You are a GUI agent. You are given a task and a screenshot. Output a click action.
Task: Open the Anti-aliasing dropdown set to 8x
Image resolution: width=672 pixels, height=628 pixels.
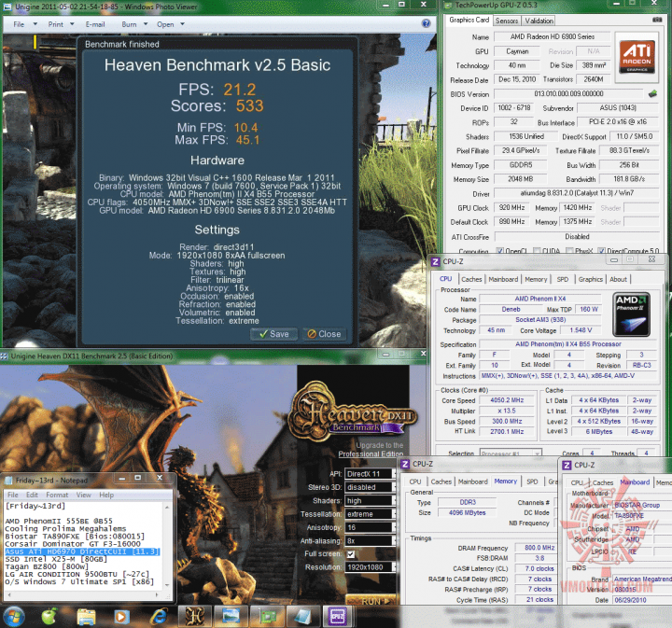[371, 540]
